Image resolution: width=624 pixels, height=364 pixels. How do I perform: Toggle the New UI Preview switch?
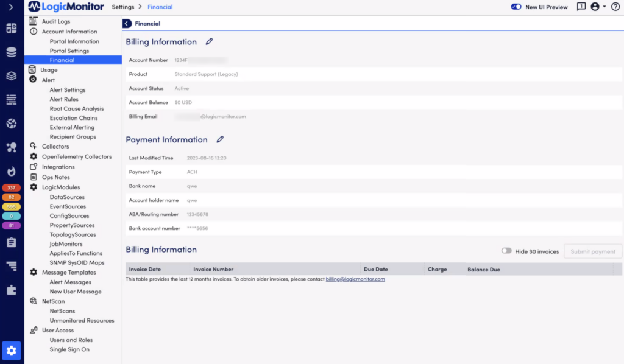point(516,7)
